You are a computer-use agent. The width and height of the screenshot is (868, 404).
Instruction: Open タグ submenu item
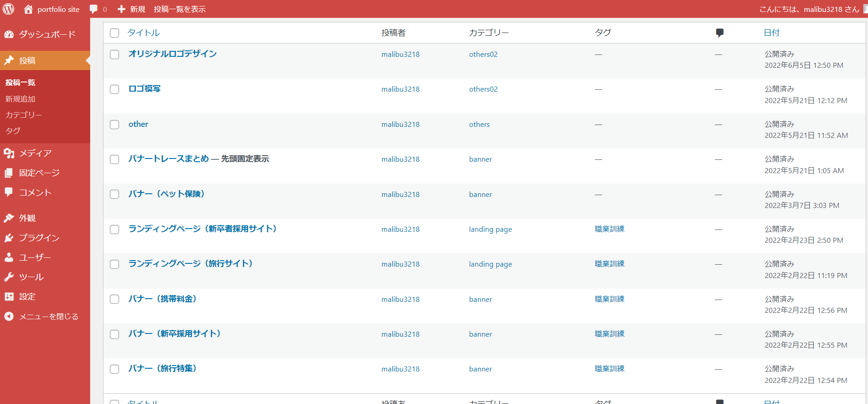point(13,131)
